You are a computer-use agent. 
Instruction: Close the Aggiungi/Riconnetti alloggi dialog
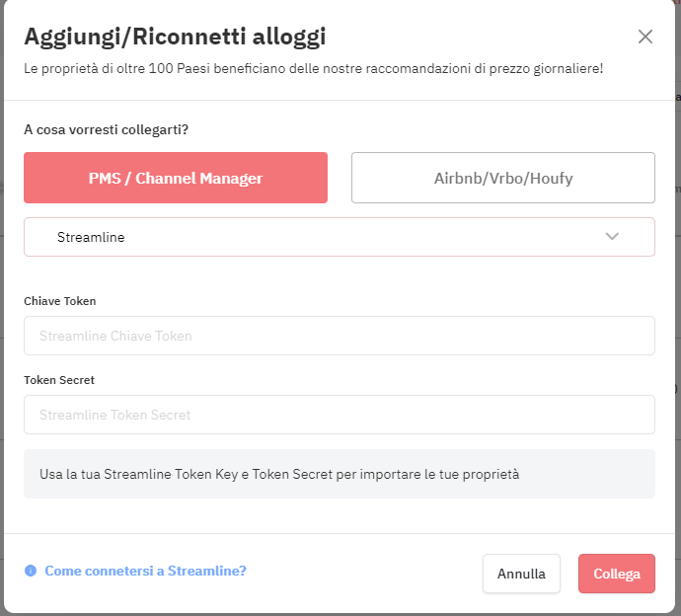click(x=644, y=37)
